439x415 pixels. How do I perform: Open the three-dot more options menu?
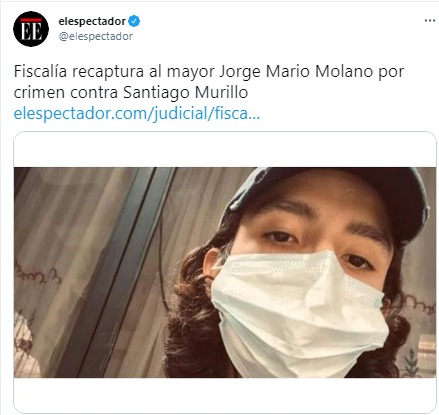(x=430, y=21)
